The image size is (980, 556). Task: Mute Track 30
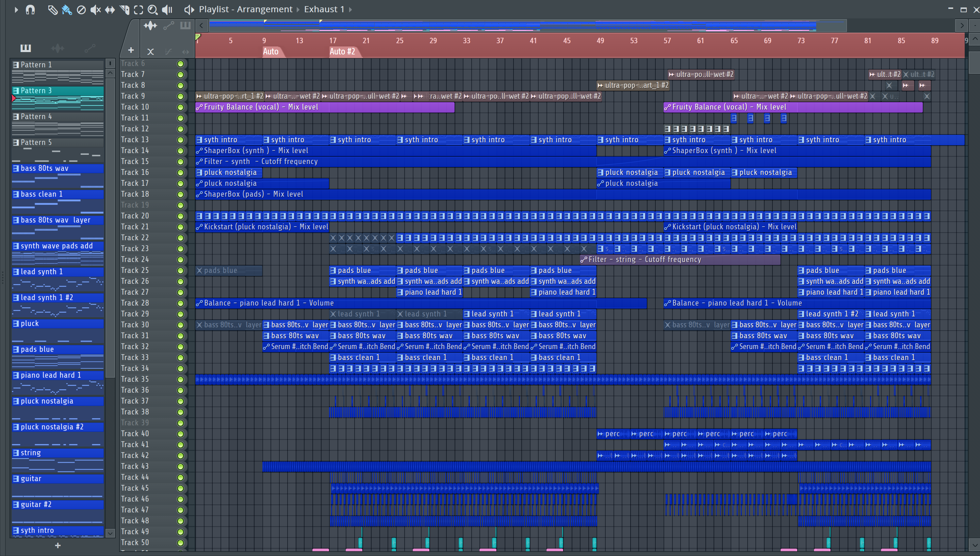[x=181, y=325]
